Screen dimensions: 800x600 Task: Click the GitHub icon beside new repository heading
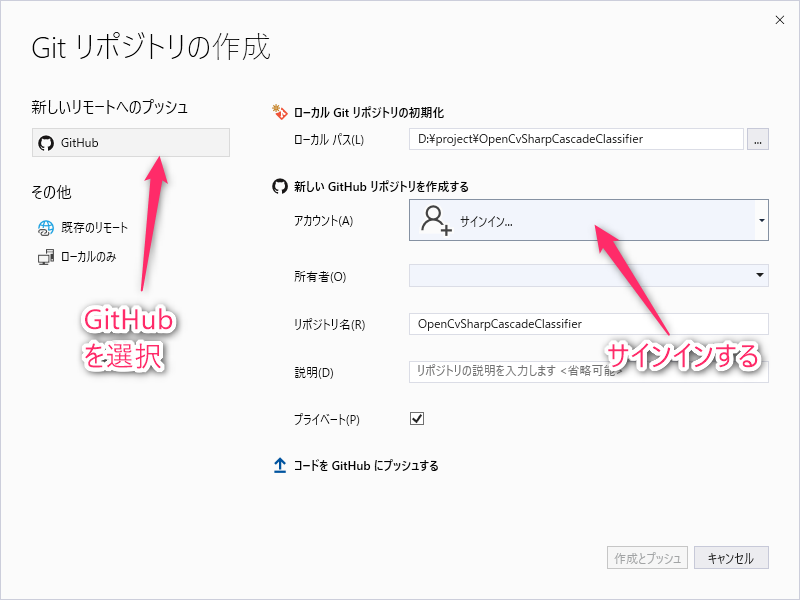pos(280,187)
